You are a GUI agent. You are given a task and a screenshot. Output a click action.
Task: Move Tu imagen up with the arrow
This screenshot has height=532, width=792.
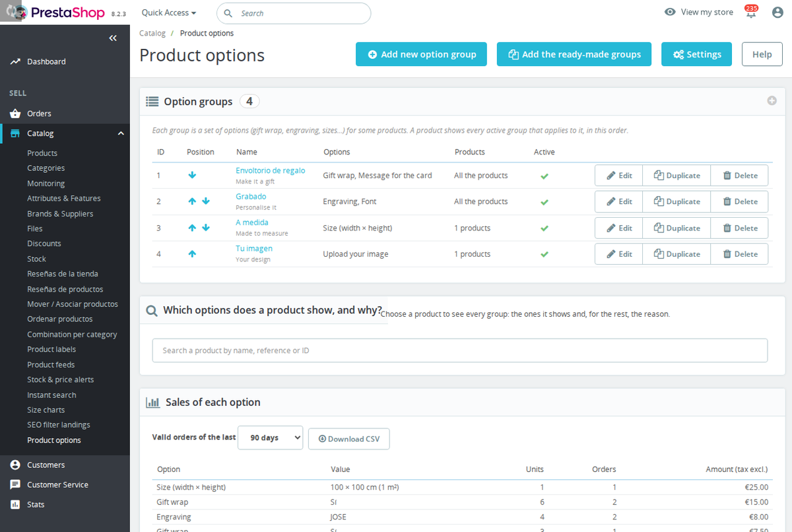point(192,253)
